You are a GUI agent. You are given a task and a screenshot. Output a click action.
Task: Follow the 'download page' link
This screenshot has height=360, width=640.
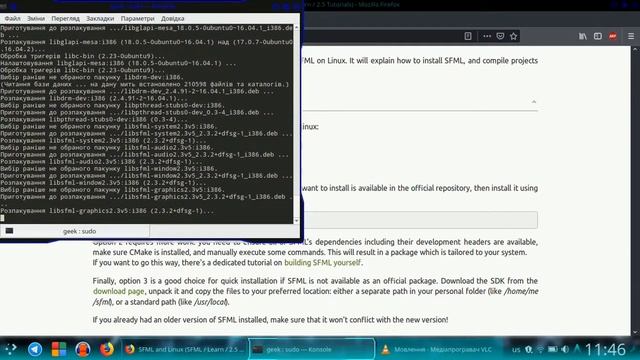[x=118, y=291]
